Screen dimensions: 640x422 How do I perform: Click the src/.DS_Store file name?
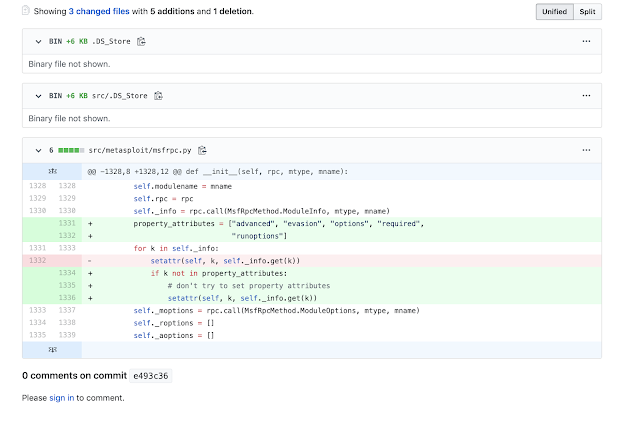click(118, 96)
